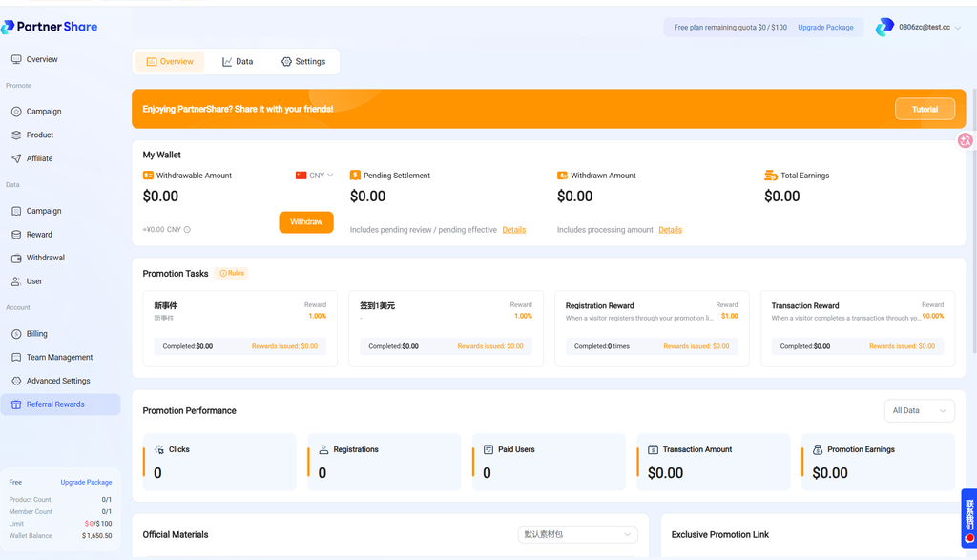Click the info icon beside ¥0.00 CNY

(187, 230)
